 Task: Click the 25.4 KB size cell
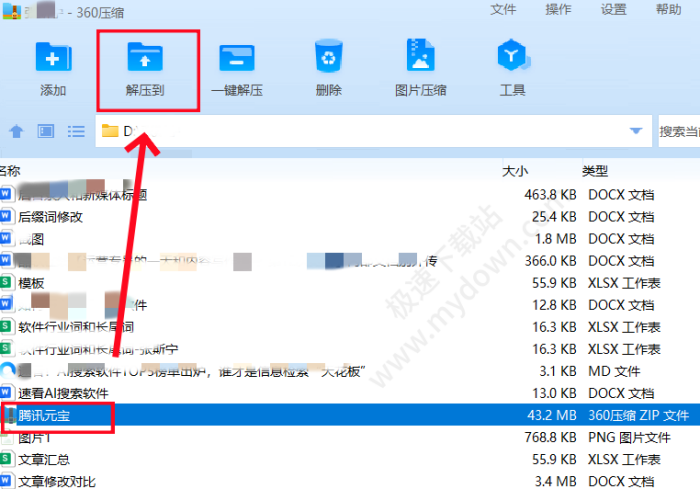coord(554,217)
